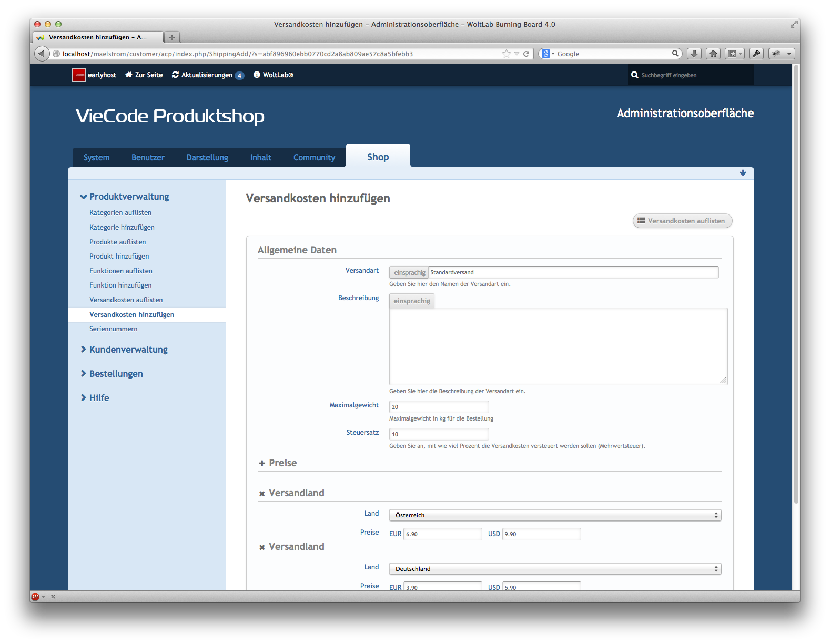Screen dimensions: 830x644
Task: Click the browser back arrow button
Action: click(42, 54)
